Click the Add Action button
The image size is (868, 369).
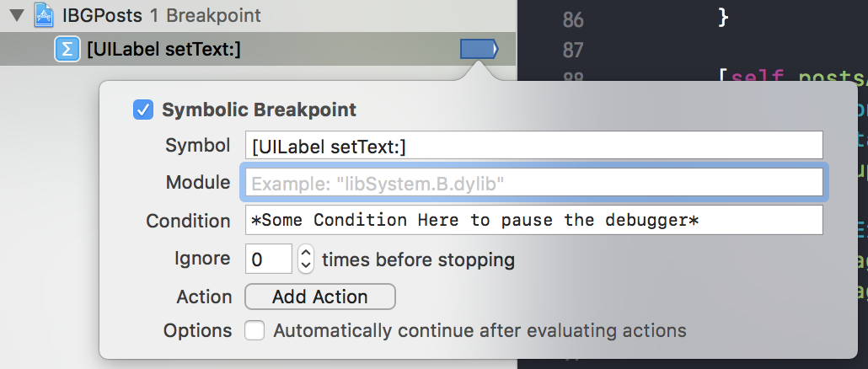tap(320, 297)
